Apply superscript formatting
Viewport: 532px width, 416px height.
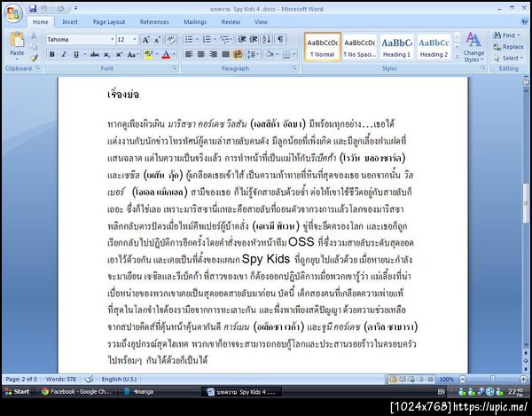click(x=119, y=54)
